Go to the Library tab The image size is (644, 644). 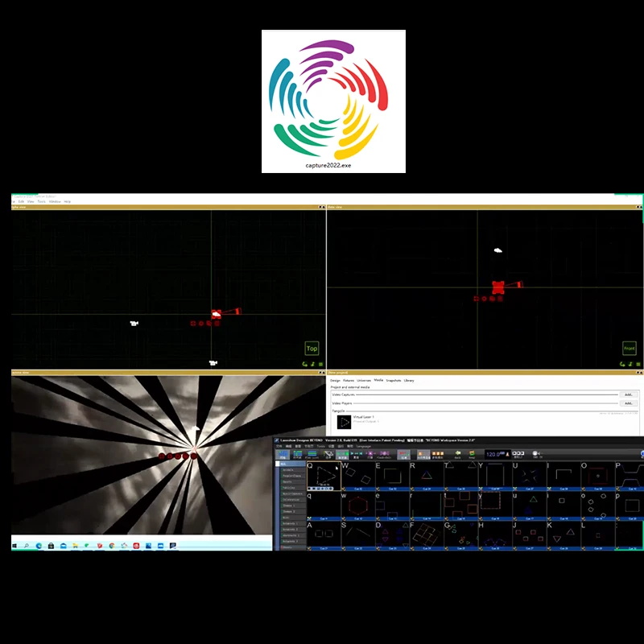[409, 380]
